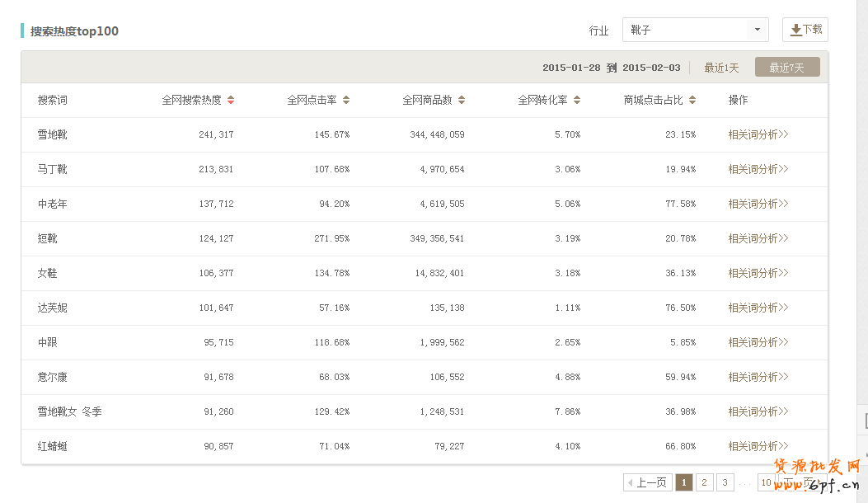The width and height of the screenshot is (868, 503).
Task: Open 相关词分析 for 红蜻蜓
Action: pyautogui.click(x=758, y=446)
